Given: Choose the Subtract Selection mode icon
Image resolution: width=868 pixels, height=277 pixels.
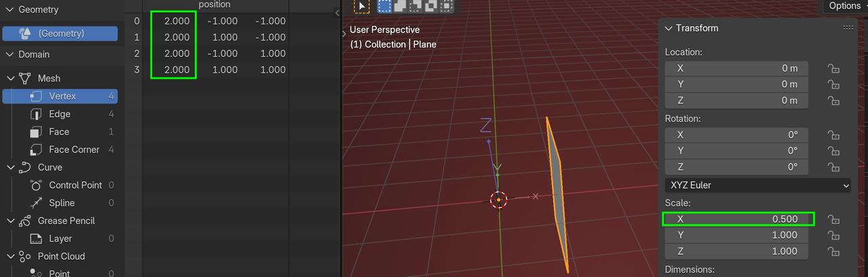Looking at the screenshot, I should tap(415, 6).
